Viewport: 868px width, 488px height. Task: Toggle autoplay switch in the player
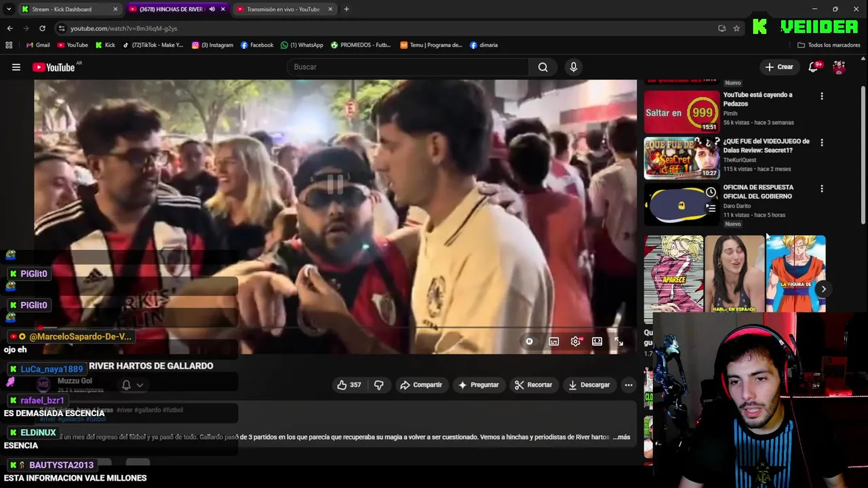[x=530, y=342]
